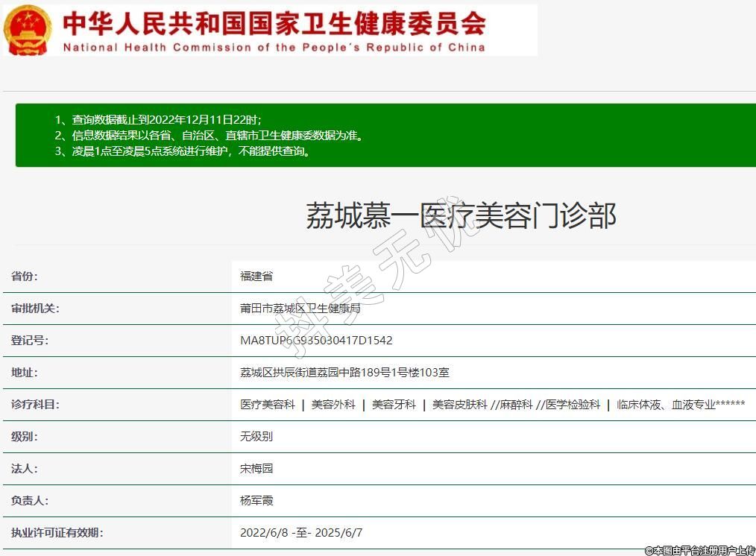Select 医学检验科 in the department list
The height and width of the screenshot is (556, 756).
pyautogui.click(x=573, y=405)
